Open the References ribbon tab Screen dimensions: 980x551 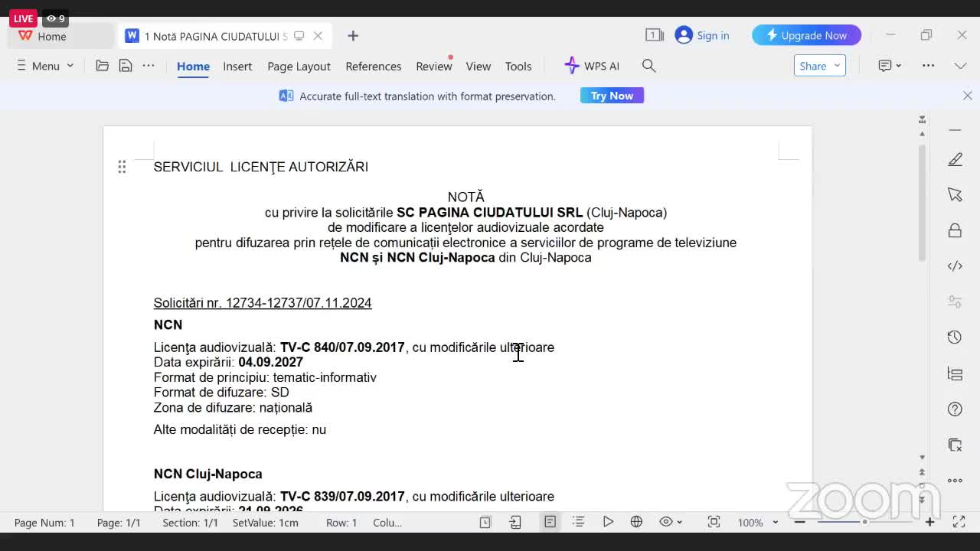pyautogui.click(x=373, y=66)
